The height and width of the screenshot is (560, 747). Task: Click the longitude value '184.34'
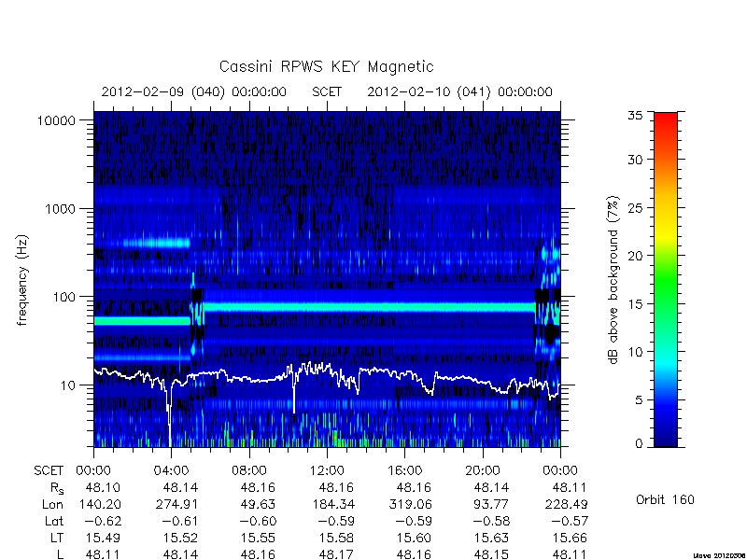[332, 504]
